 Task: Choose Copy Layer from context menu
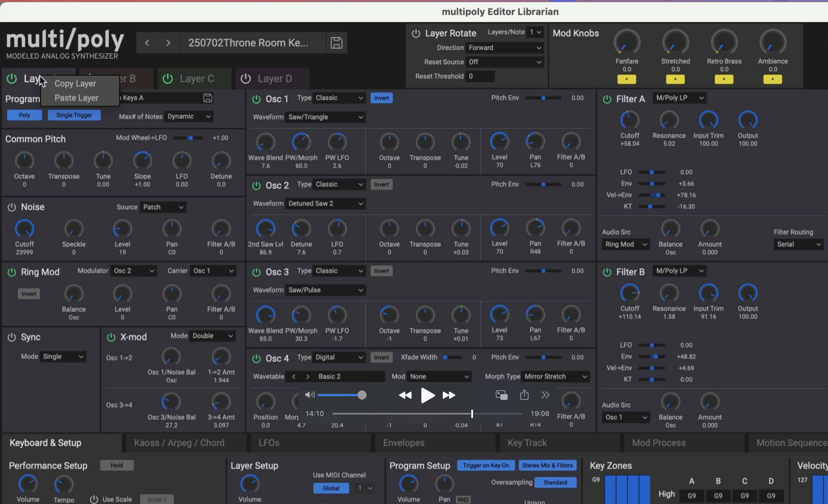(75, 84)
